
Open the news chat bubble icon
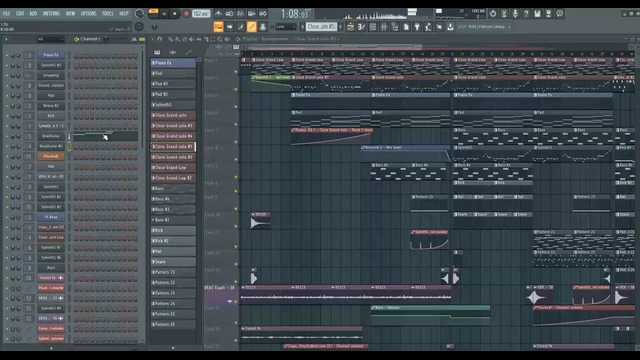[560, 14]
